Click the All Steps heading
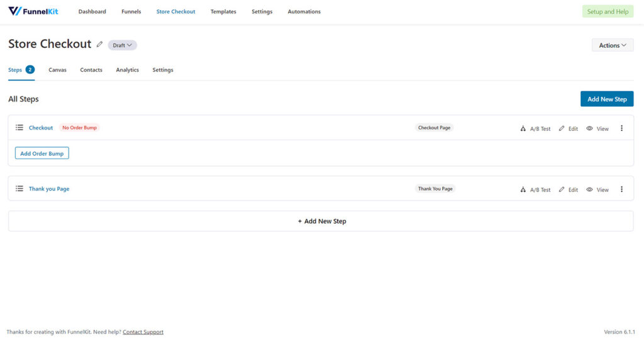 tap(23, 99)
